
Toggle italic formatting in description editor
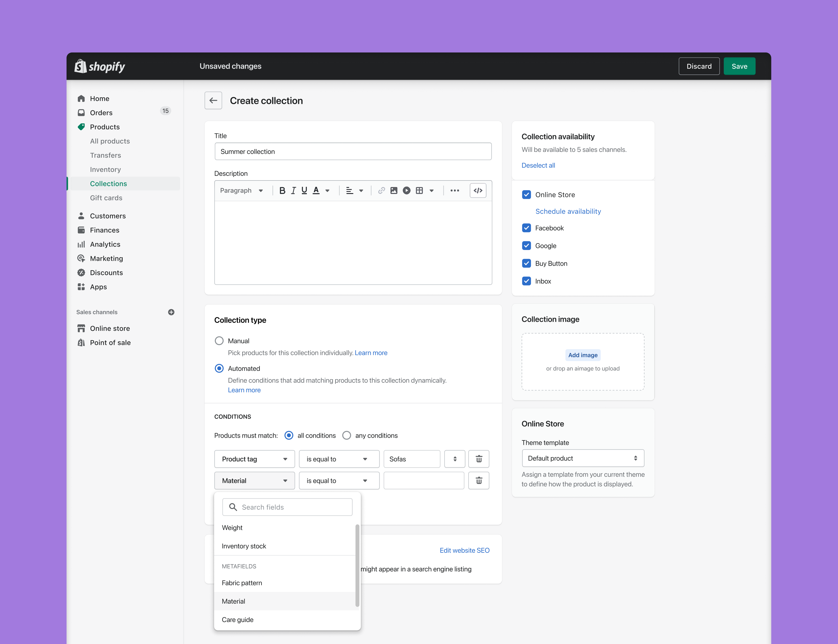[293, 190]
